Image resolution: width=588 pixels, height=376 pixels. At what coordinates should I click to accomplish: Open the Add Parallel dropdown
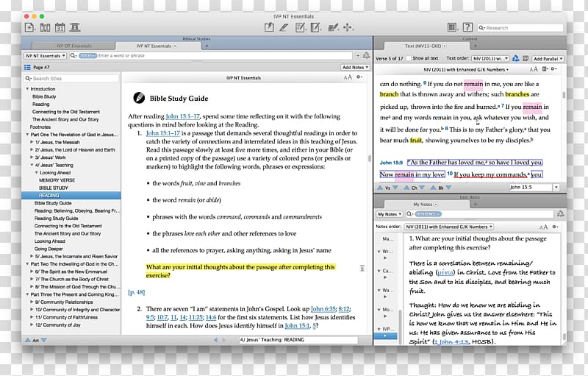pos(548,58)
